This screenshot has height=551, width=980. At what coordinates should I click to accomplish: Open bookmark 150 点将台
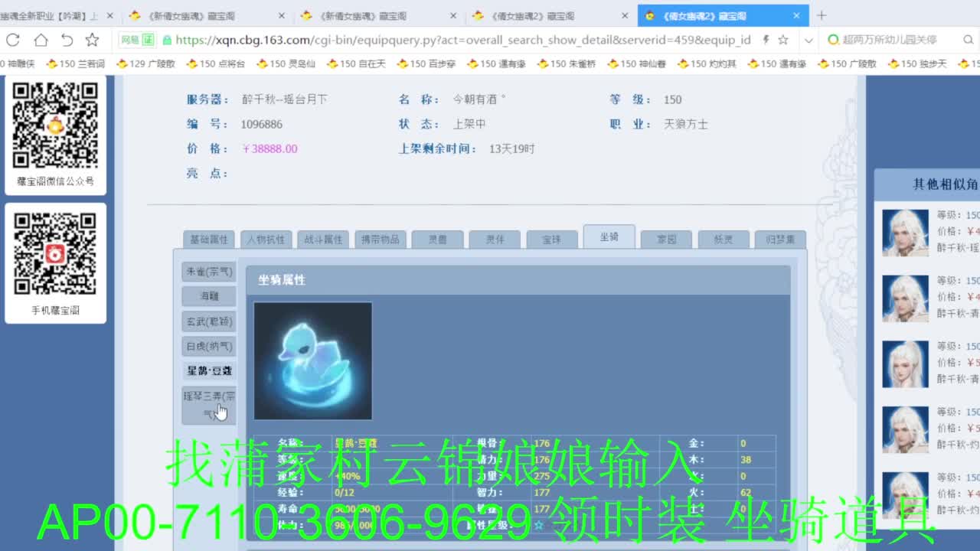coord(216,64)
